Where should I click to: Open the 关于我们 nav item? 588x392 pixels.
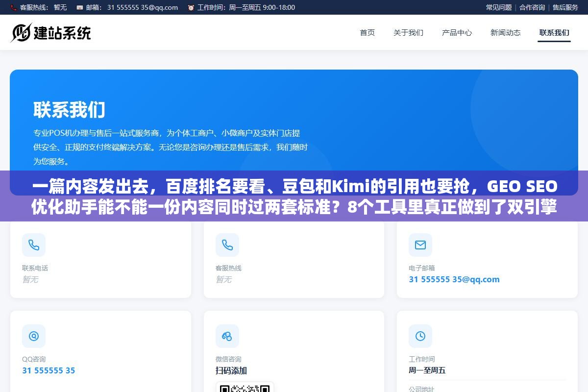pyautogui.click(x=408, y=33)
